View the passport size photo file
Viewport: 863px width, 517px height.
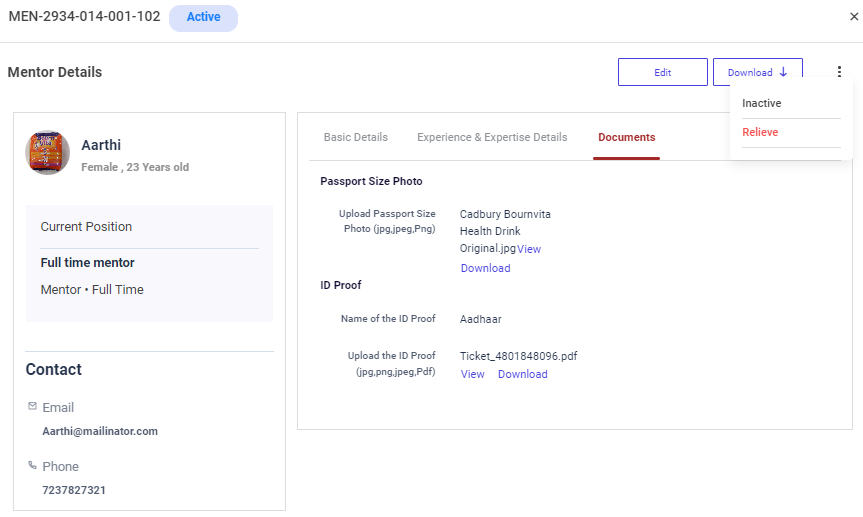point(529,249)
